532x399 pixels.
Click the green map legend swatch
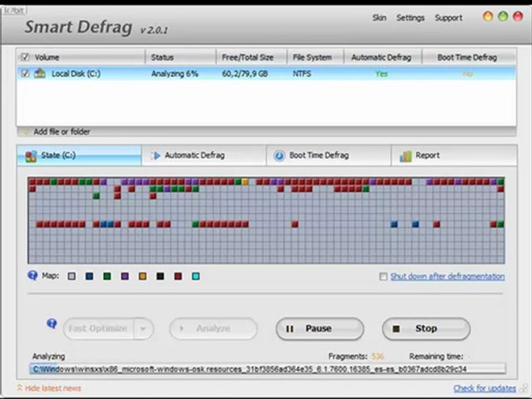tap(107, 276)
